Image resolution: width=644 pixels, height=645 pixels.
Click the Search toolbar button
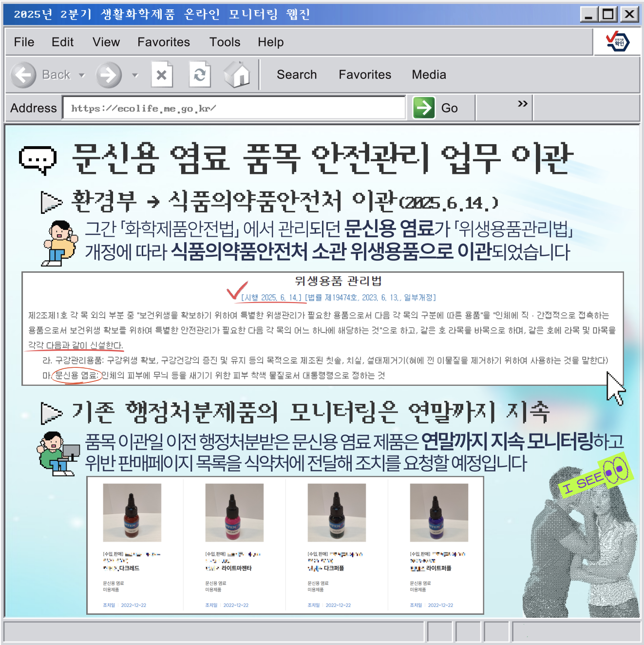click(x=297, y=75)
